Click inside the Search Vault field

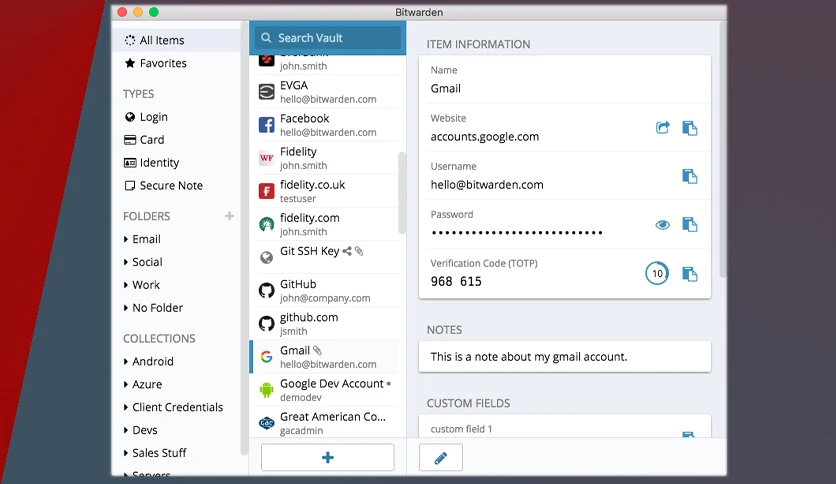pos(327,38)
